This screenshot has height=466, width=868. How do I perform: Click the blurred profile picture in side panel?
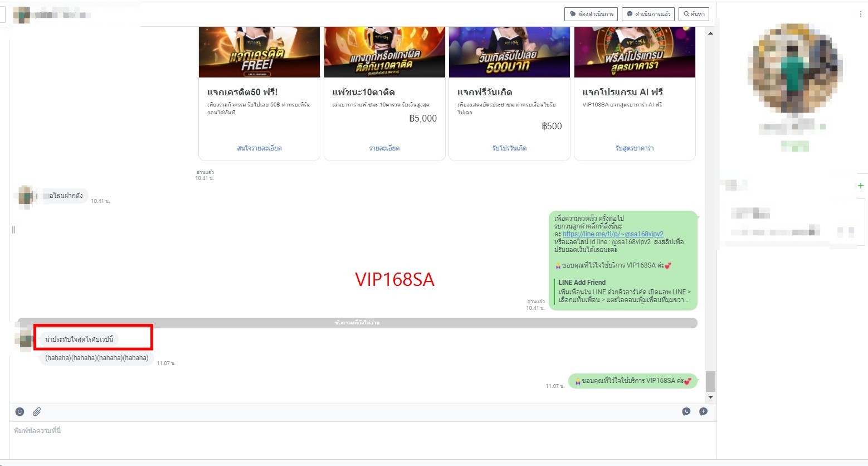(794, 68)
